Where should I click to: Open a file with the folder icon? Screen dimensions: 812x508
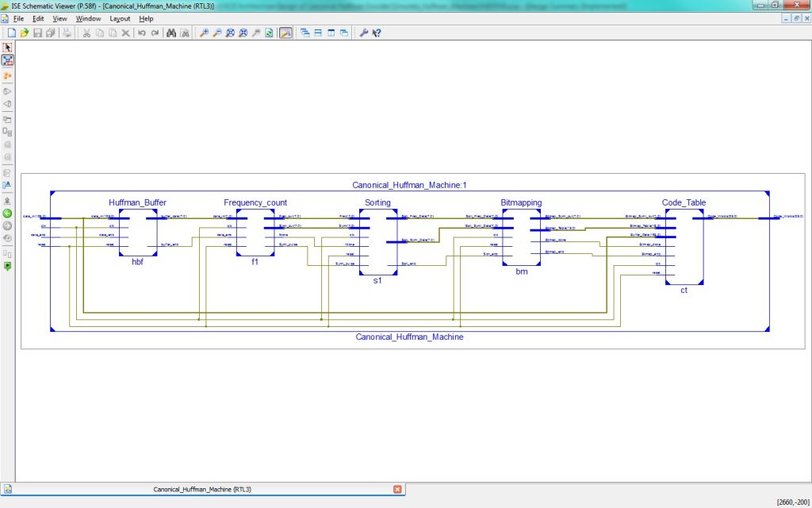pyautogui.click(x=25, y=33)
